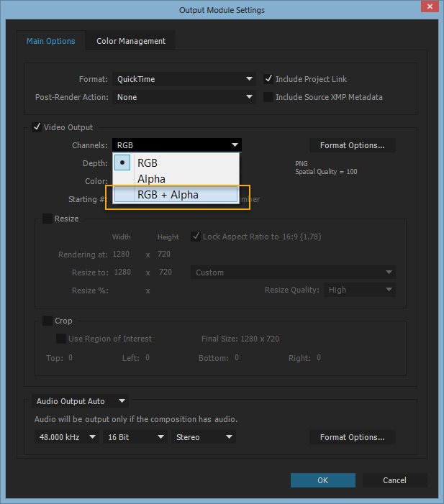This screenshot has height=504, width=444.
Task: Choose Alpha from the Channels list
Action: 151,179
